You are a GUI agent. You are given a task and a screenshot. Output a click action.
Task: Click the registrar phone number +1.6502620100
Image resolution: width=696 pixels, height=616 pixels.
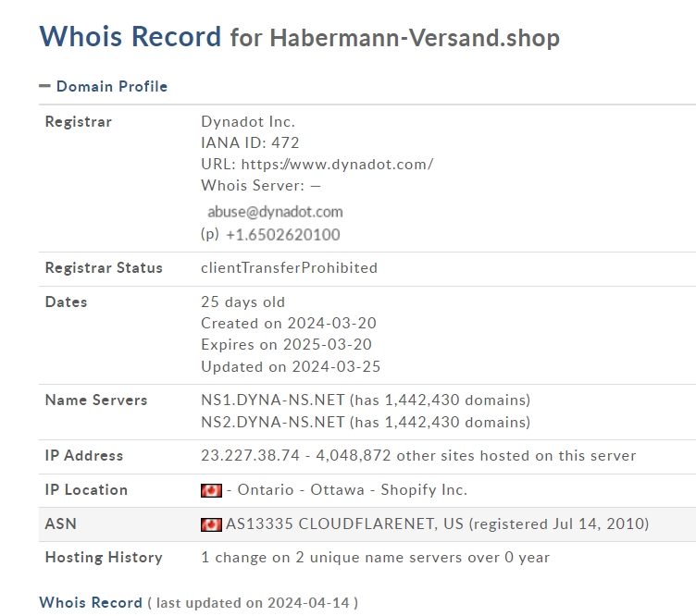(283, 235)
